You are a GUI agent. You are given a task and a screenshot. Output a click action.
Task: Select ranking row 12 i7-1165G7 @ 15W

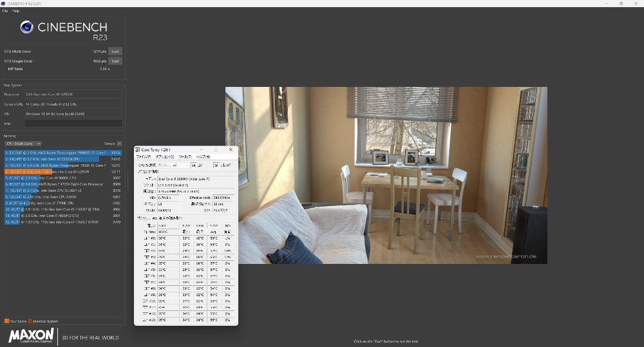[63, 222]
